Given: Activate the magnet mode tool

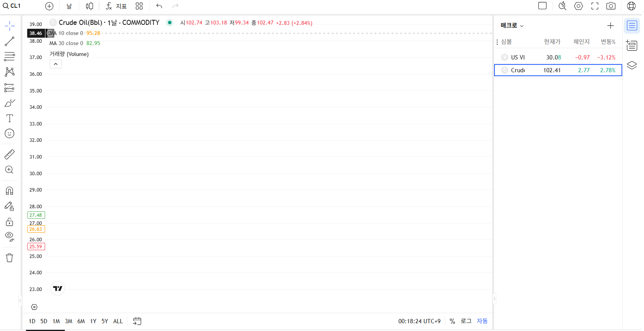Looking at the screenshot, I should (9, 191).
